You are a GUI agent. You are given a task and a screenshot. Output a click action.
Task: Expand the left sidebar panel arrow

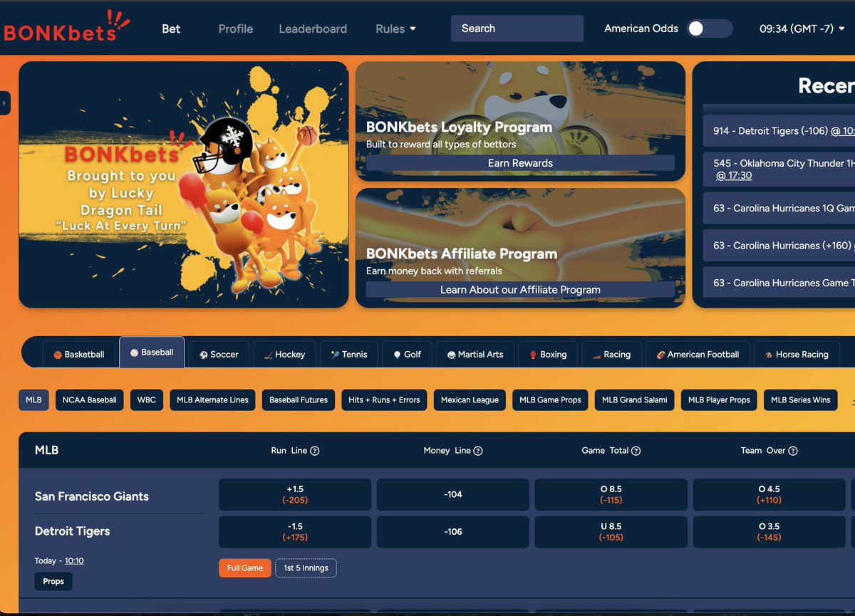click(x=5, y=103)
